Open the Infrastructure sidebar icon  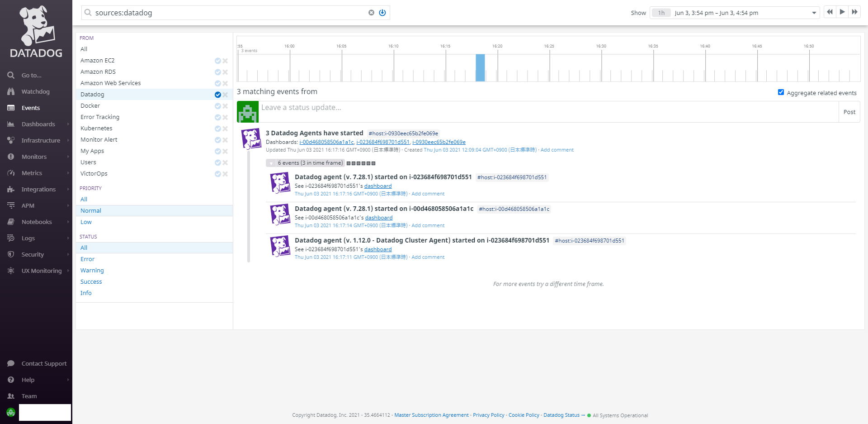click(11, 140)
